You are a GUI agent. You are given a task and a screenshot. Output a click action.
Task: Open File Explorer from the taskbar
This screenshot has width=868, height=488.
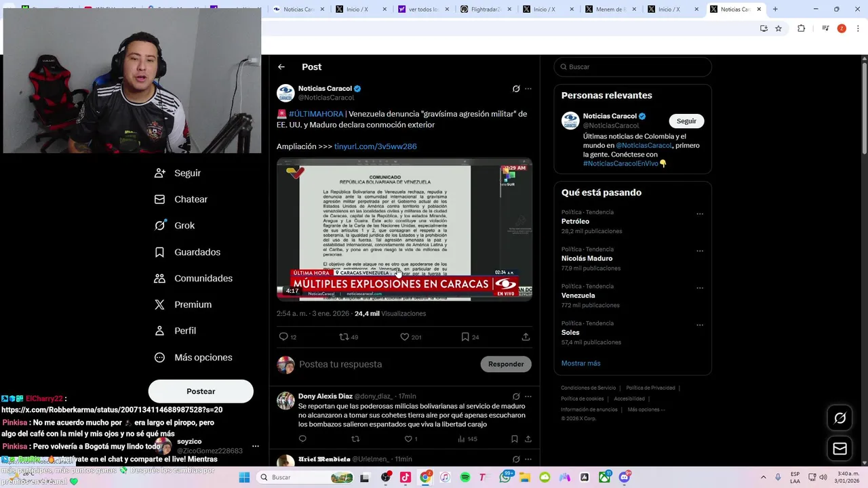coord(525,477)
